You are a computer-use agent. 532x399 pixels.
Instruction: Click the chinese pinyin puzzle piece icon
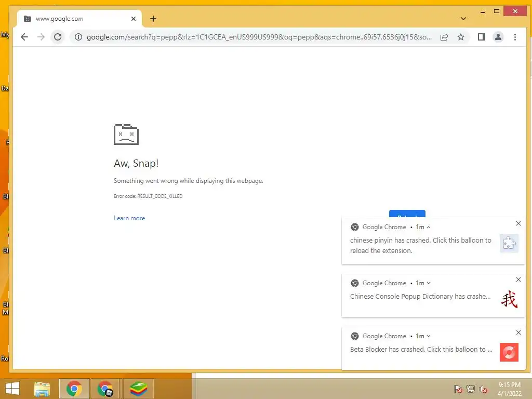(x=509, y=243)
